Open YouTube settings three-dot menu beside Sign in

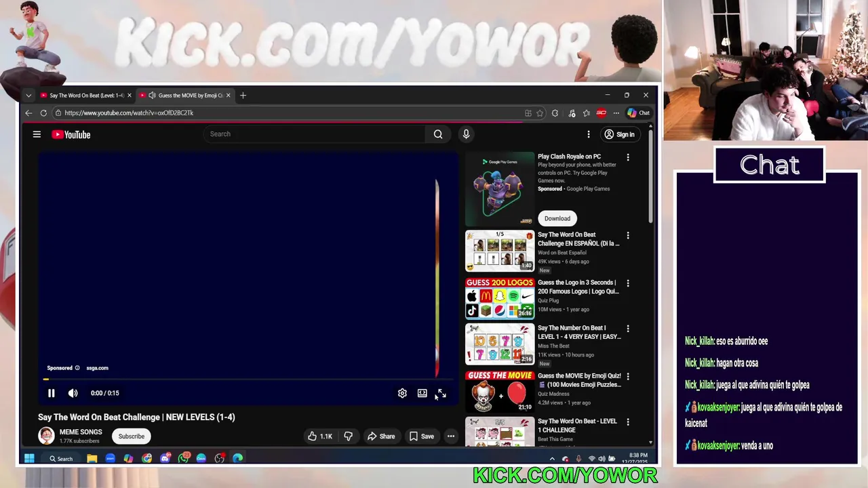(x=589, y=134)
